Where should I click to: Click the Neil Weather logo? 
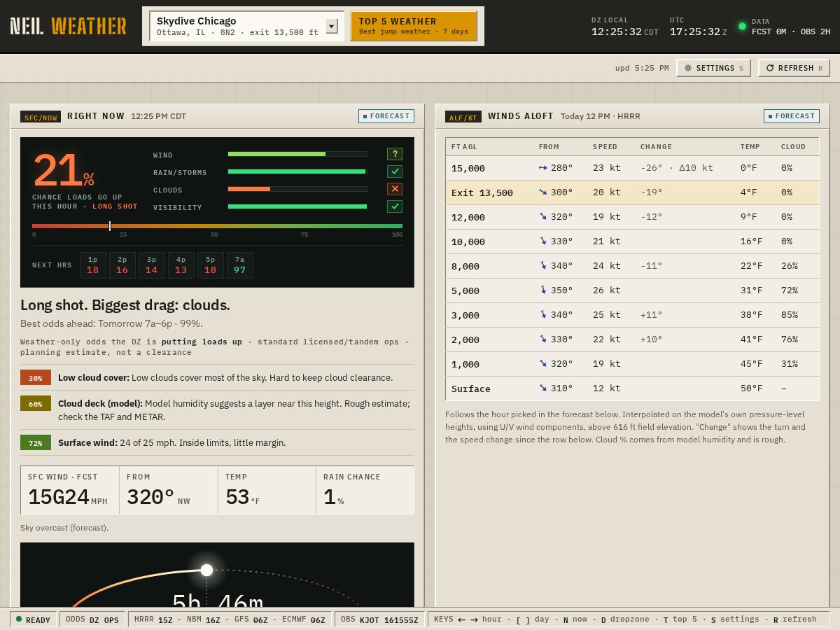click(69, 27)
